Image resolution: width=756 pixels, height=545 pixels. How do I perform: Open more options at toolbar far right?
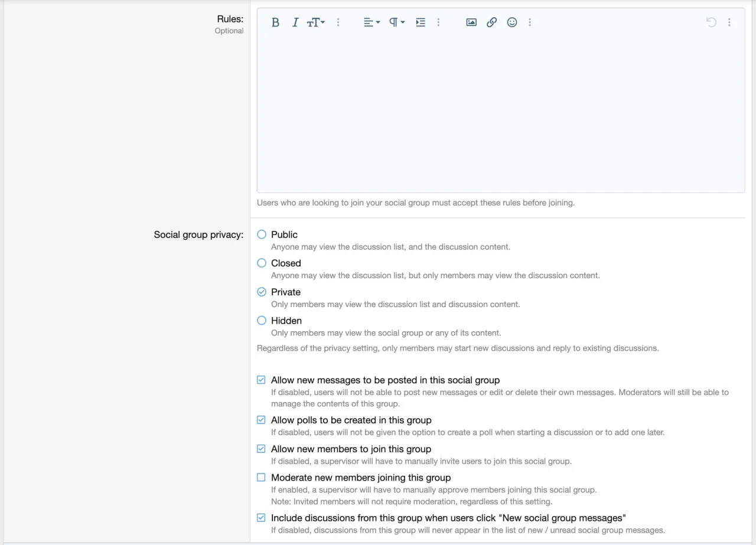729,22
